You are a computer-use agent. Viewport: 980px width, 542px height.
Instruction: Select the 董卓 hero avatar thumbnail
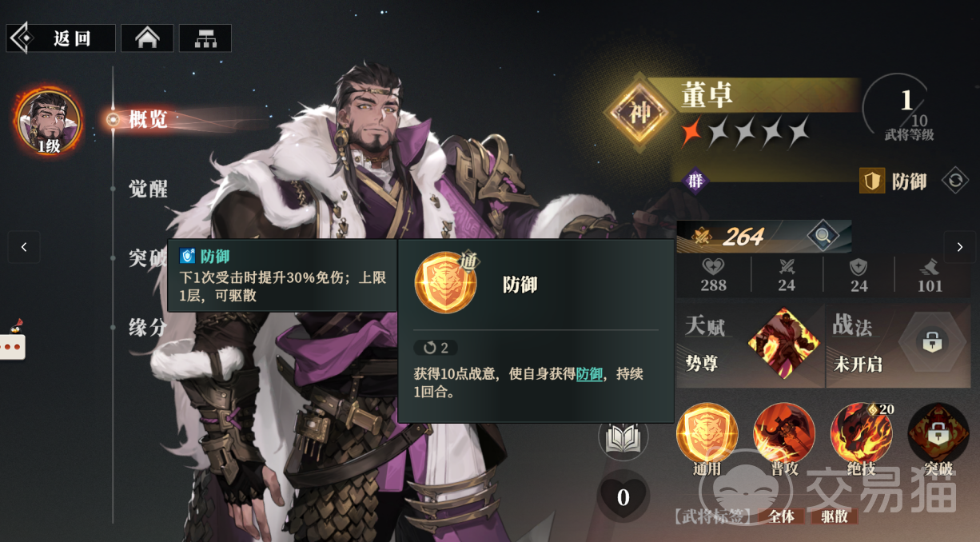click(x=49, y=121)
